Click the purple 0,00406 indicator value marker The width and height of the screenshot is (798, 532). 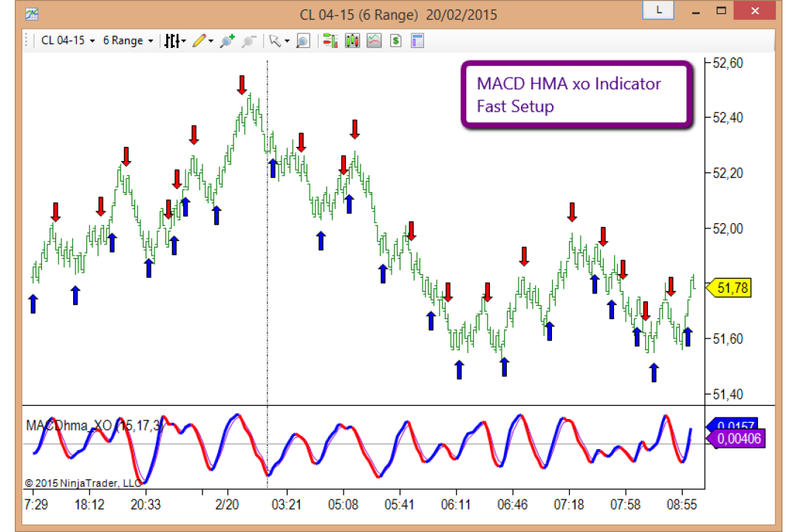coord(735,438)
